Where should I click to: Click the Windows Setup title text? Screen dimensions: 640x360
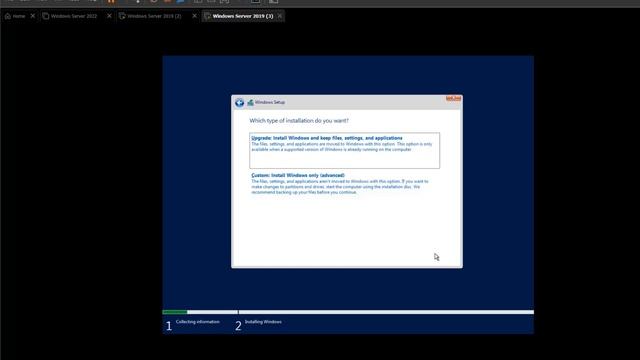pyautogui.click(x=270, y=102)
